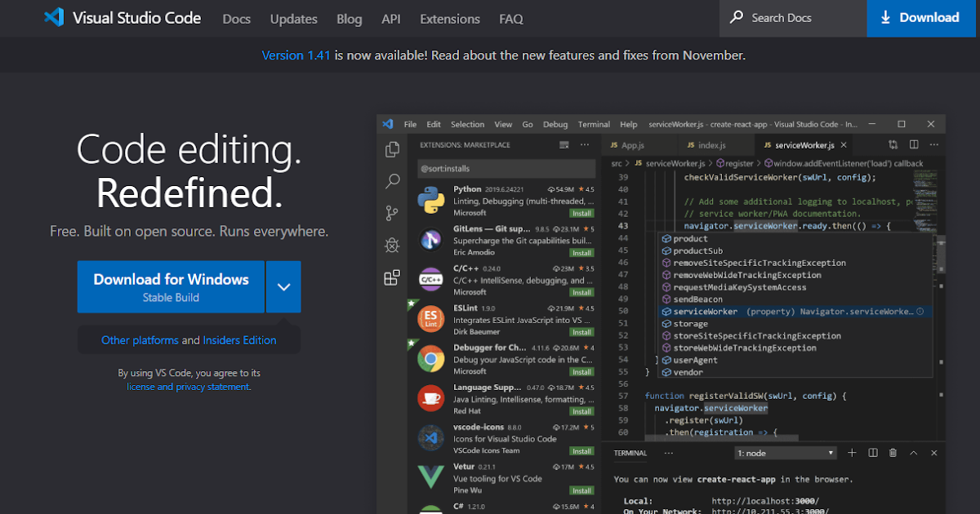Click the Vetur extension icon
The image size is (980, 514).
coord(430,477)
